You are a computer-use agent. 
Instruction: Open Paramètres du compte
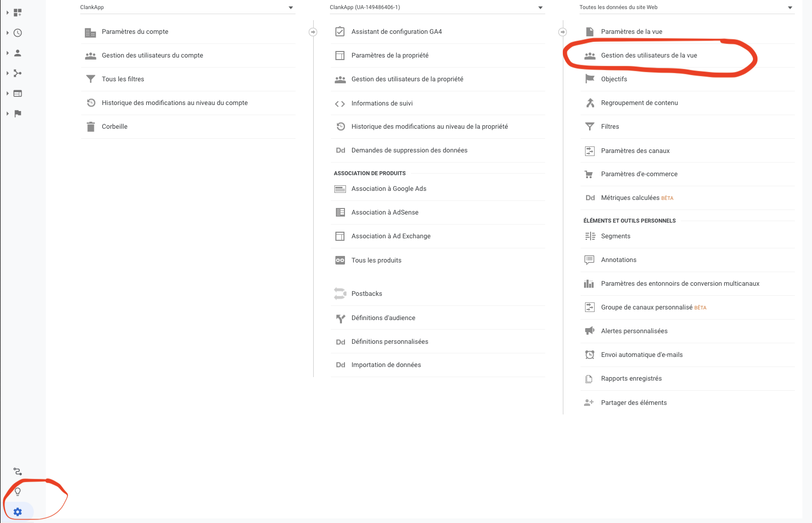[x=135, y=32]
